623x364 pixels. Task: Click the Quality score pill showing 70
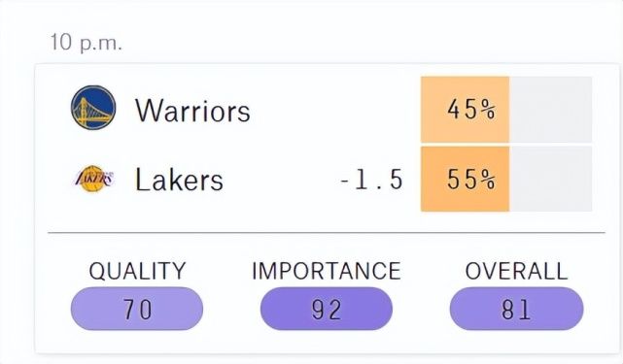(x=137, y=309)
